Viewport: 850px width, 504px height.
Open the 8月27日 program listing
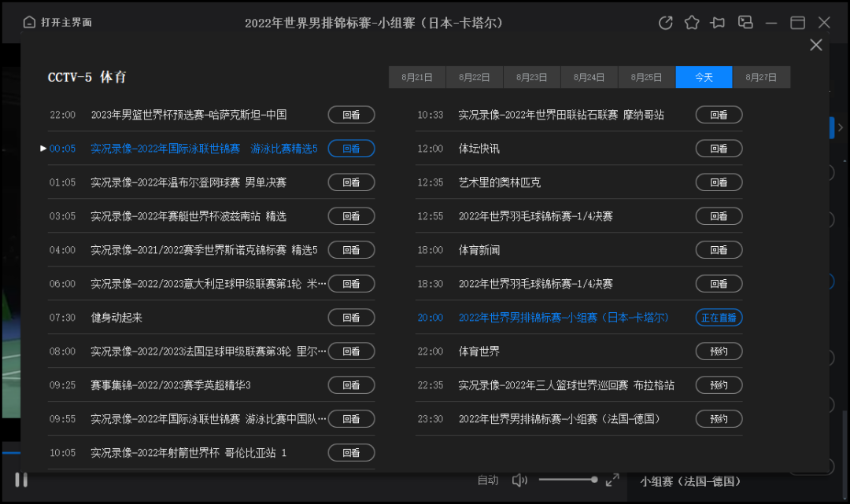click(x=761, y=77)
